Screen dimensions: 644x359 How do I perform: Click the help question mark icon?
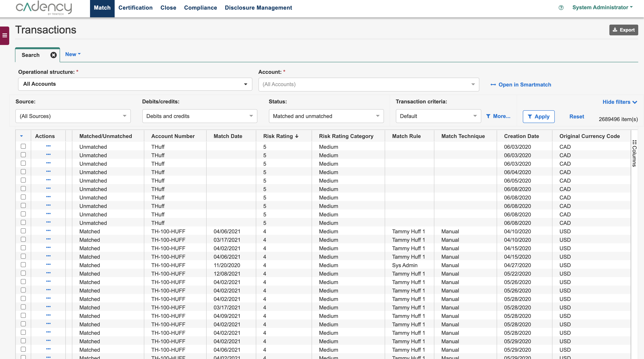pos(561,7)
